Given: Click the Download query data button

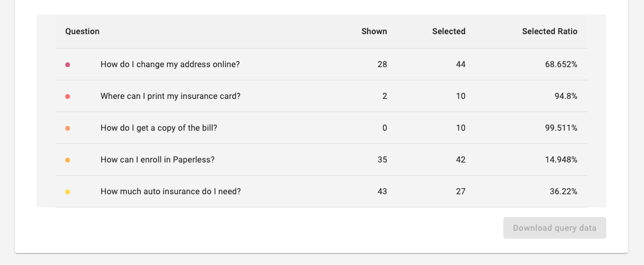Looking at the screenshot, I should [x=554, y=228].
